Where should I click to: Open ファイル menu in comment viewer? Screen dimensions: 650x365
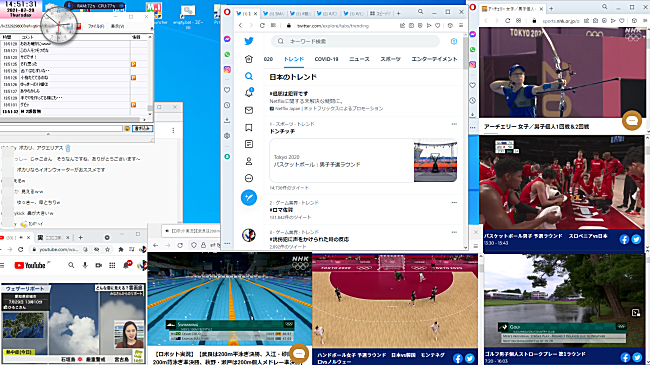pos(96,26)
